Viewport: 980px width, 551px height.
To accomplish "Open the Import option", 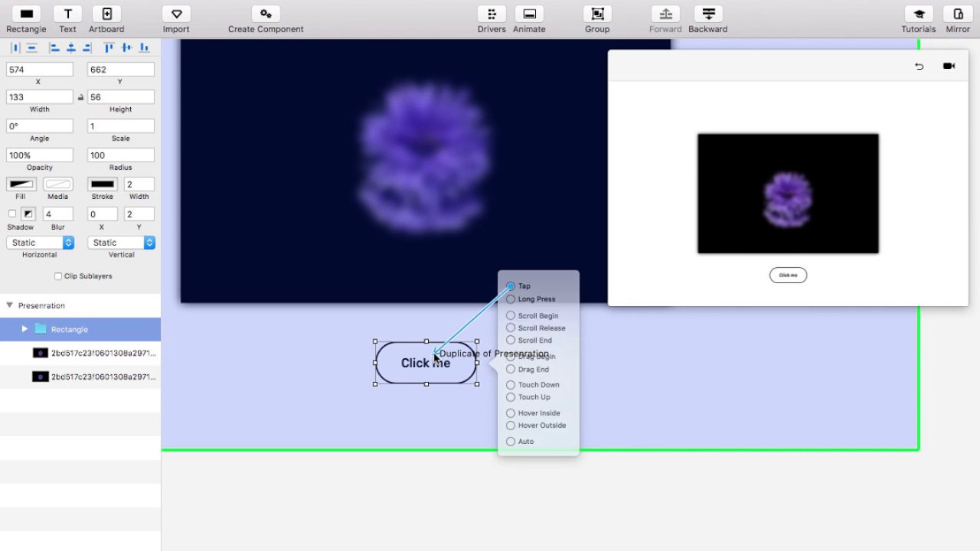I will pos(176,14).
